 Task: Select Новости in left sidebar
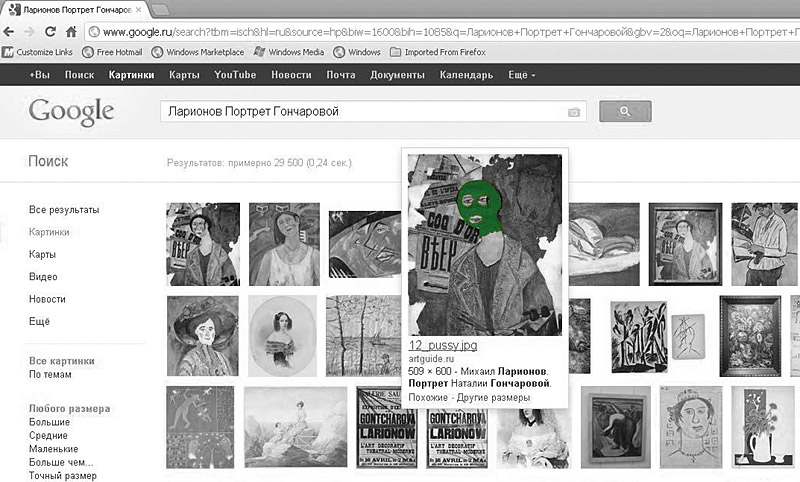(47, 299)
